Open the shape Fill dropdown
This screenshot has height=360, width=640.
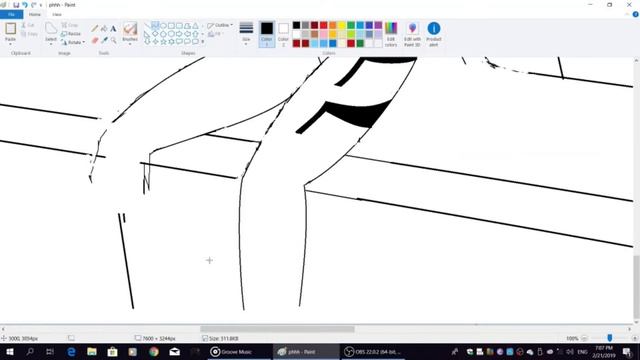pyautogui.click(x=215, y=34)
